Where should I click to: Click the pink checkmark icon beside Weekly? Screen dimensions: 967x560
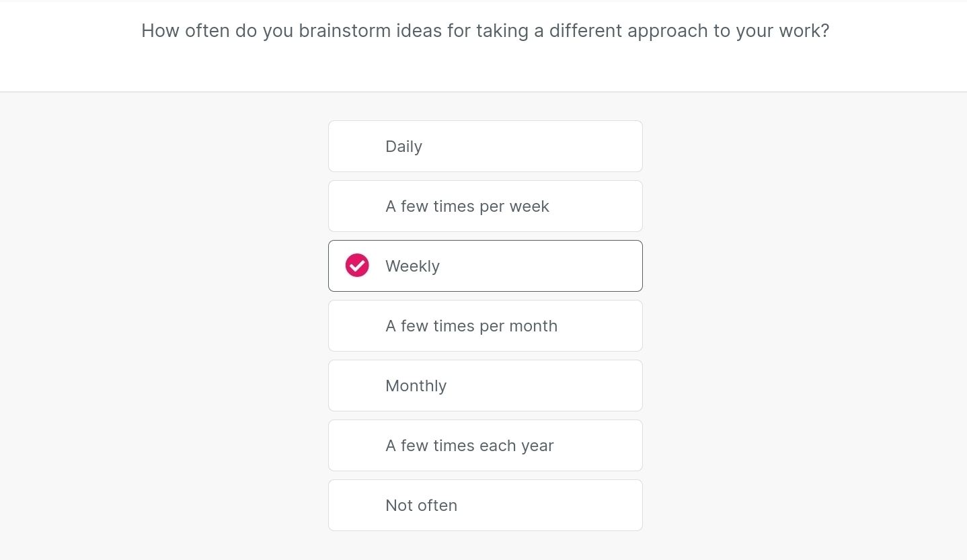coord(357,266)
